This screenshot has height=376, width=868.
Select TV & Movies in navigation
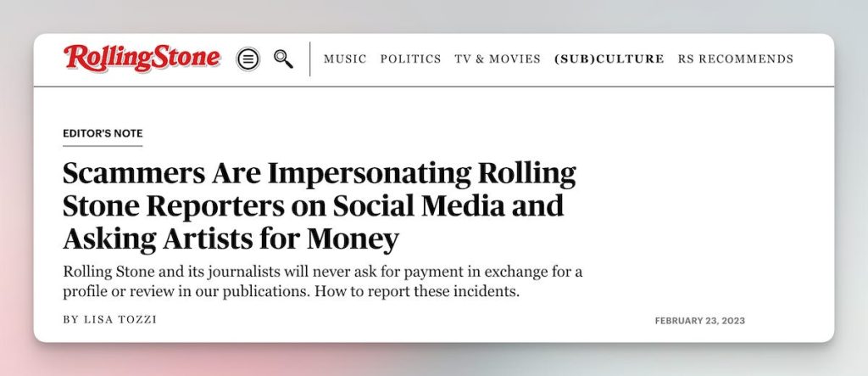point(498,59)
